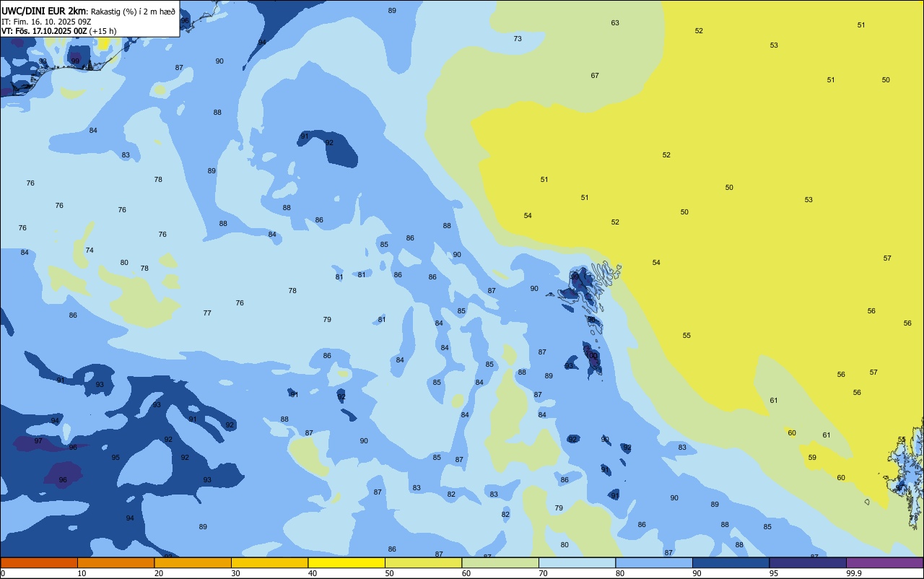Select the 40–50 bright yellow legend swatch
The width and height of the screenshot is (924, 579).
point(346,562)
